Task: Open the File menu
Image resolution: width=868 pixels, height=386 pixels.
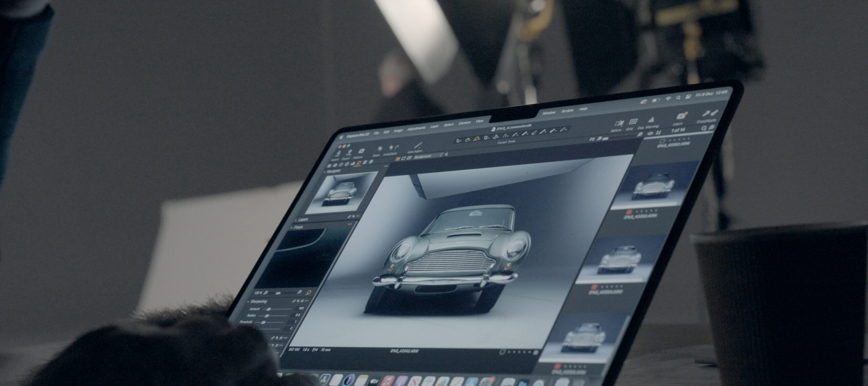Action: 376,133
